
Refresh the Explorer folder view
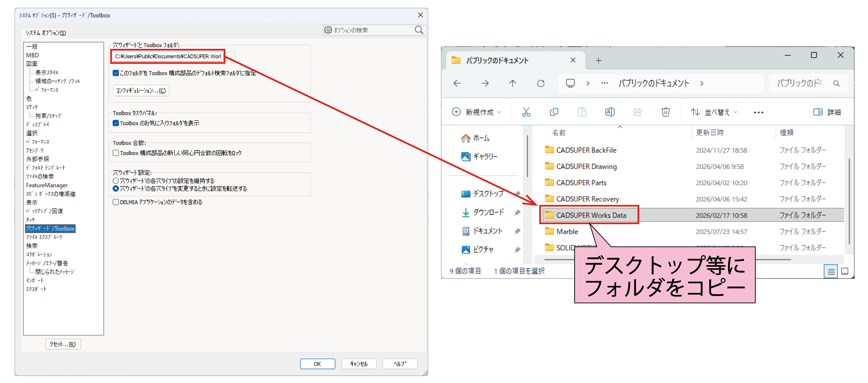click(x=541, y=83)
